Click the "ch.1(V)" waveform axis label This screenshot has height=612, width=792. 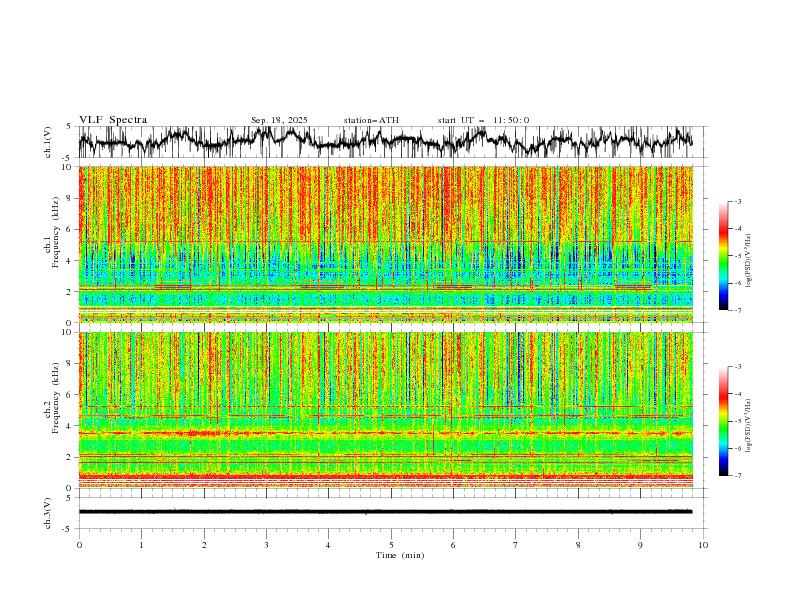point(48,142)
